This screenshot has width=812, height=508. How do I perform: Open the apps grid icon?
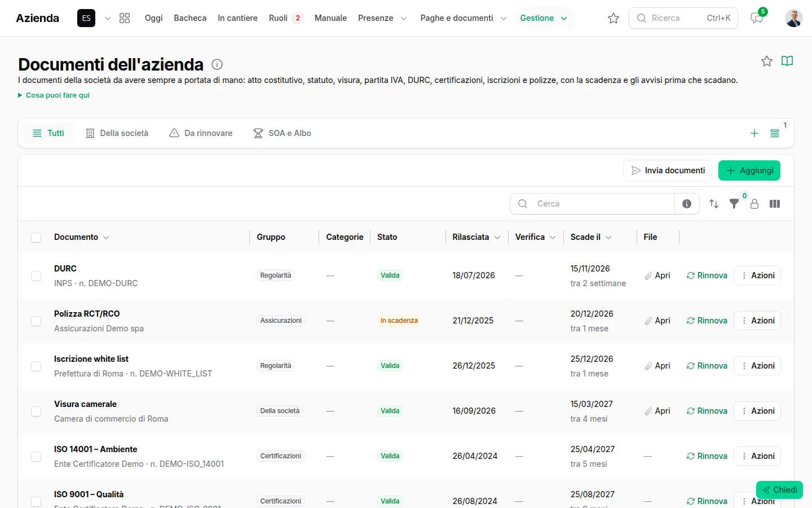tap(125, 18)
